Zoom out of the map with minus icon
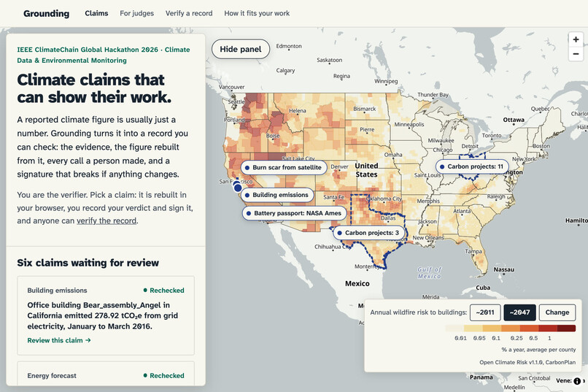The height and width of the screenshot is (392, 588). click(576, 53)
